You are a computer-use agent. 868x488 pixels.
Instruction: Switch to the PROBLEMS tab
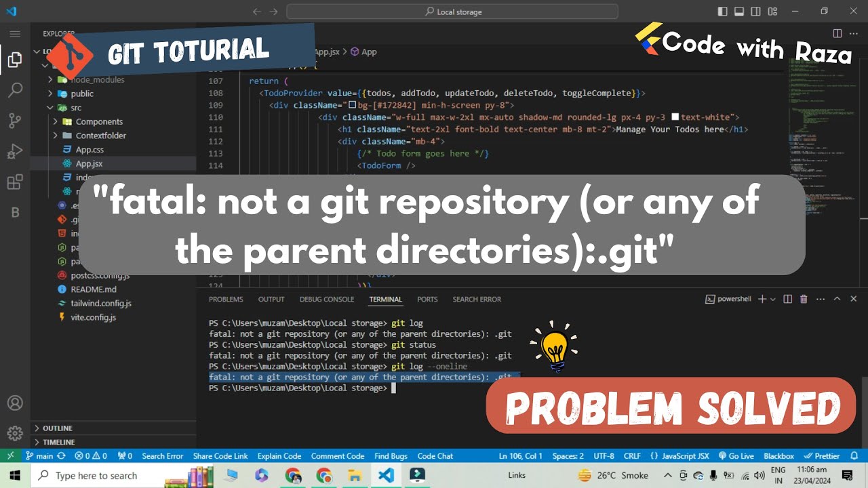226,299
